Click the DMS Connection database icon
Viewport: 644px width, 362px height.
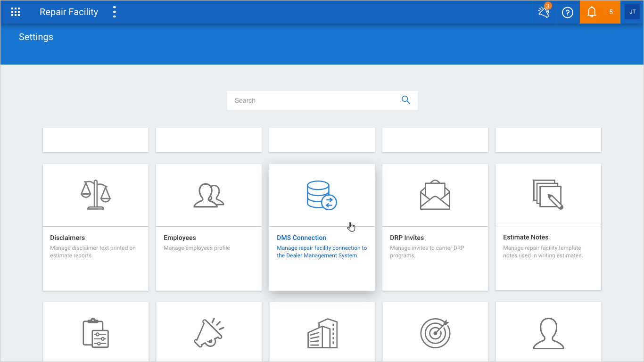tap(322, 195)
